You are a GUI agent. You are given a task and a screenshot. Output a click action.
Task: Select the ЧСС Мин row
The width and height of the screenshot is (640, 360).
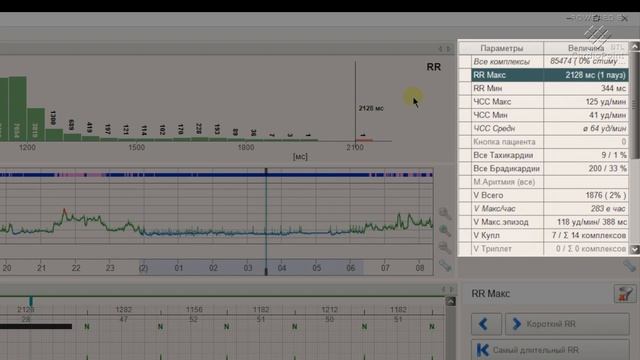click(x=549, y=115)
